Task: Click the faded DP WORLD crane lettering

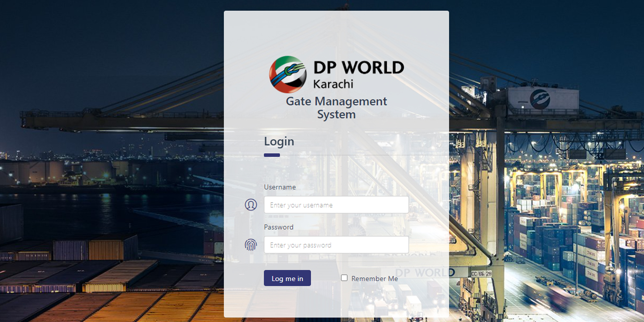Action: (424, 273)
